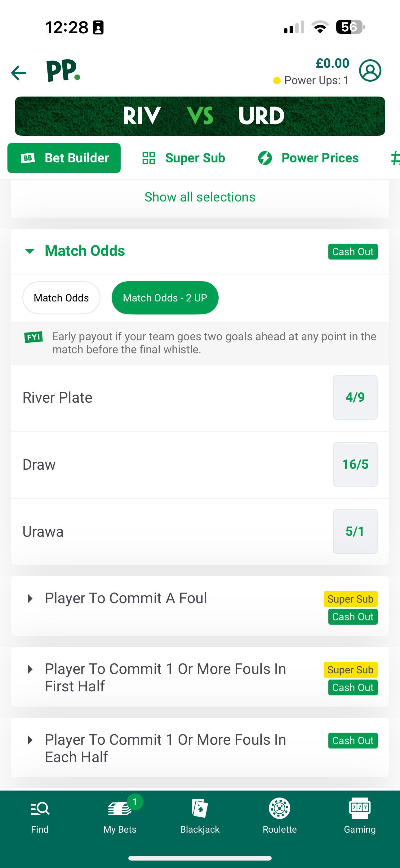This screenshot has height=868, width=400.
Task: Tap the Power Prices lightning icon
Action: tap(265, 158)
